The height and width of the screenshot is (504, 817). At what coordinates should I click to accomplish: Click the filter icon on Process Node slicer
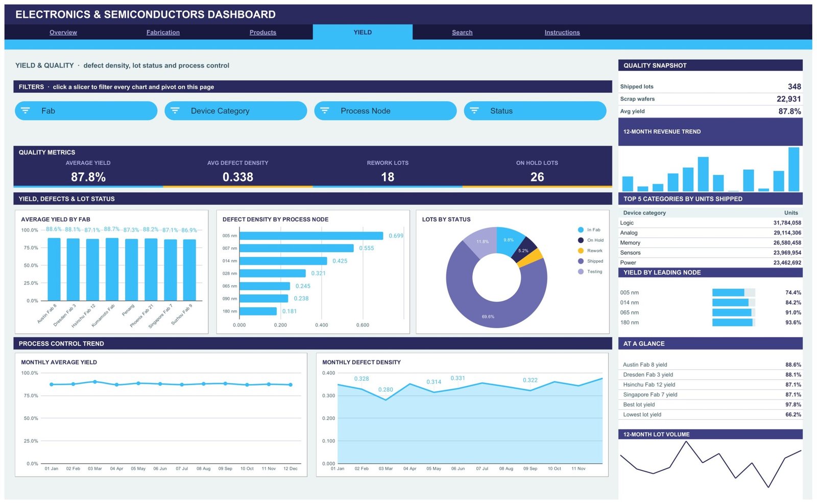click(325, 111)
